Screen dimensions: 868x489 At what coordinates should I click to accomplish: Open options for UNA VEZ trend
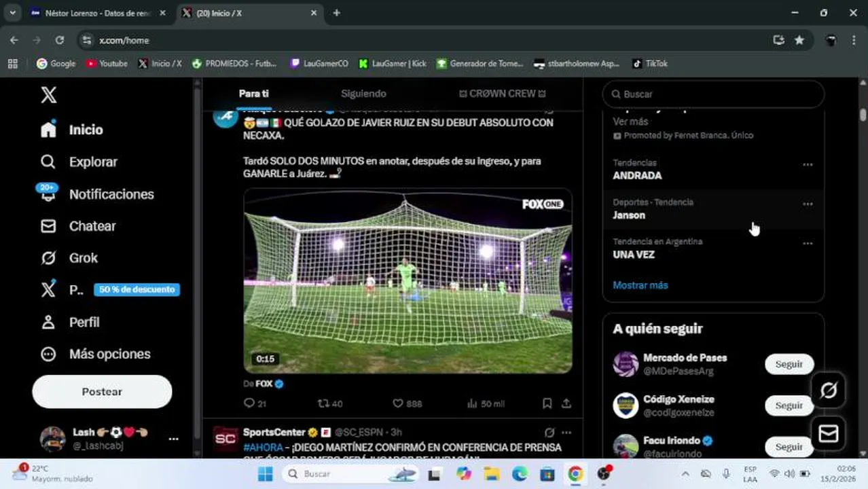[808, 243]
